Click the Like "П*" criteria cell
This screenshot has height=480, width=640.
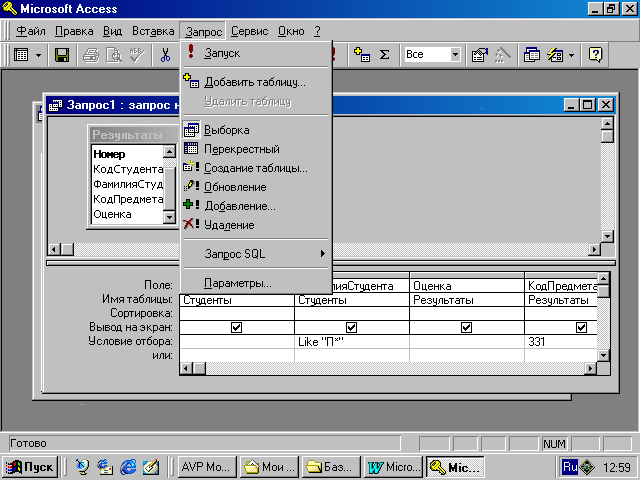[351, 342]
